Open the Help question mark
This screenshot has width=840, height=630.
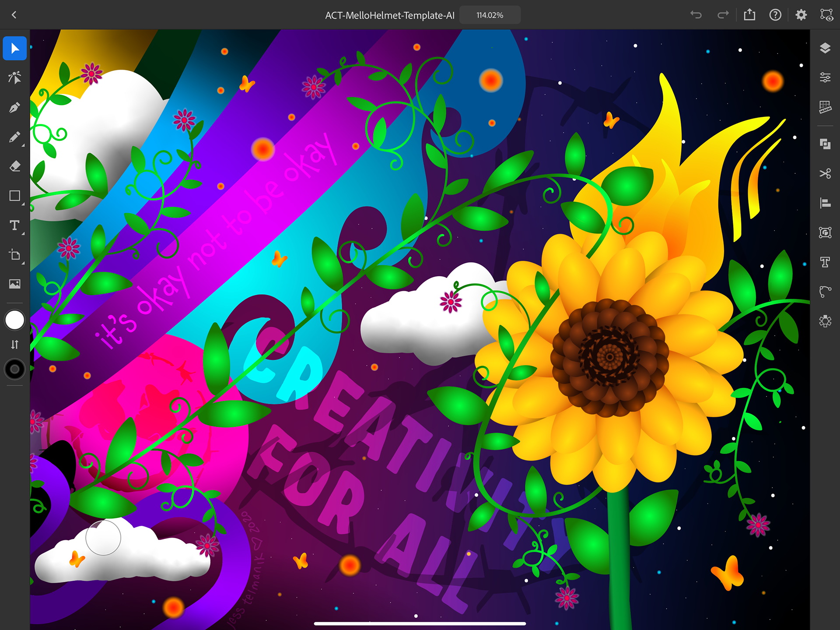coord(775,15)
